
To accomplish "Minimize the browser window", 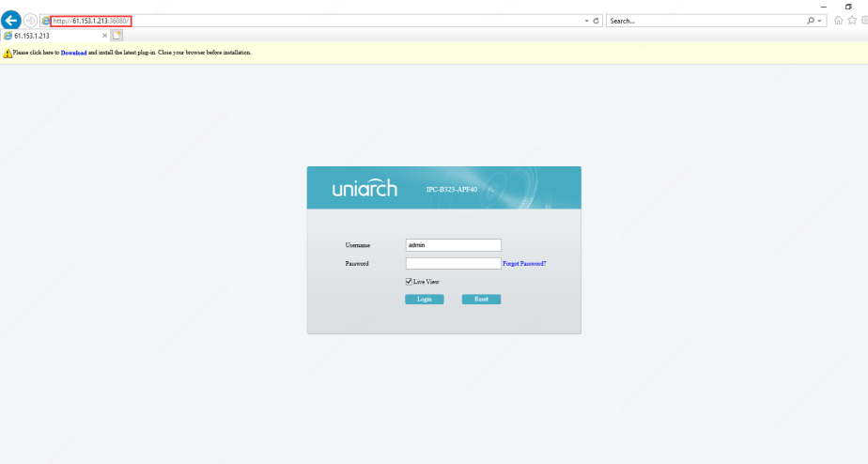I will click(x=824, y=7).
